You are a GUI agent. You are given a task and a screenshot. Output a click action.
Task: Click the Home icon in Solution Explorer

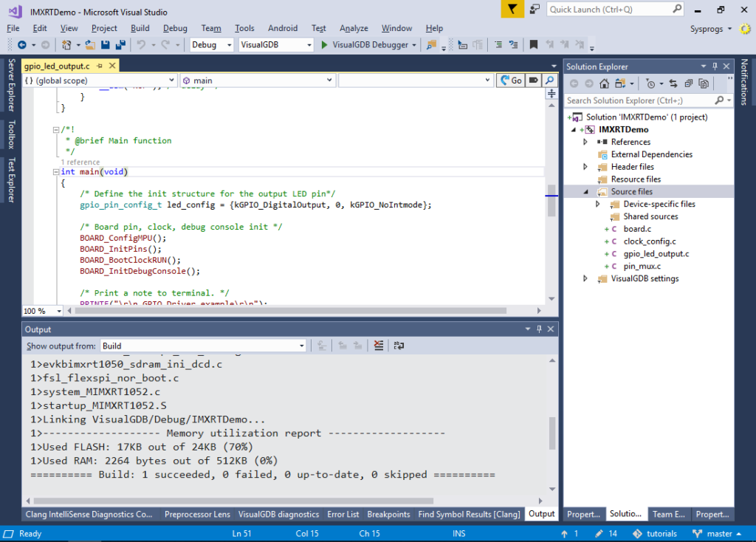(604, 84)
